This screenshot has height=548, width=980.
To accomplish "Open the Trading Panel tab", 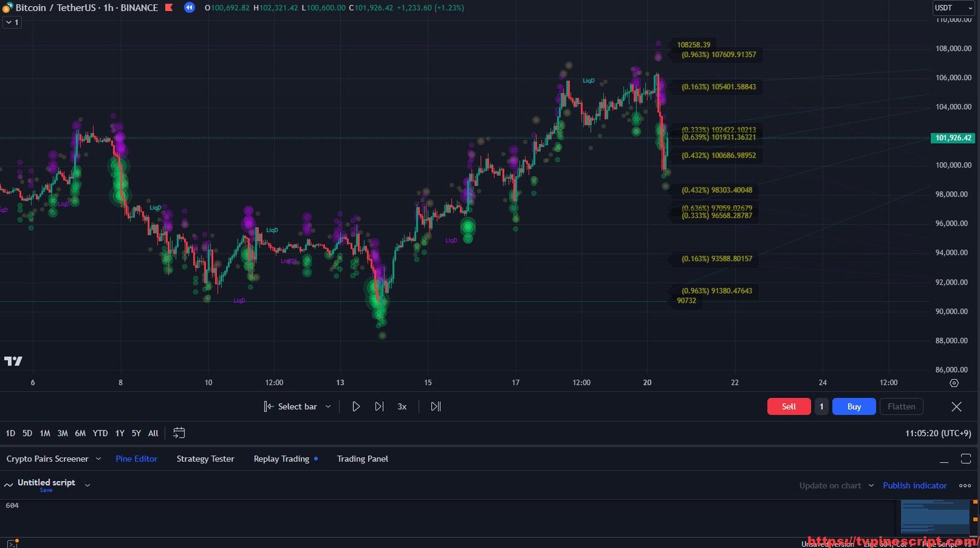I will (362, 459).
